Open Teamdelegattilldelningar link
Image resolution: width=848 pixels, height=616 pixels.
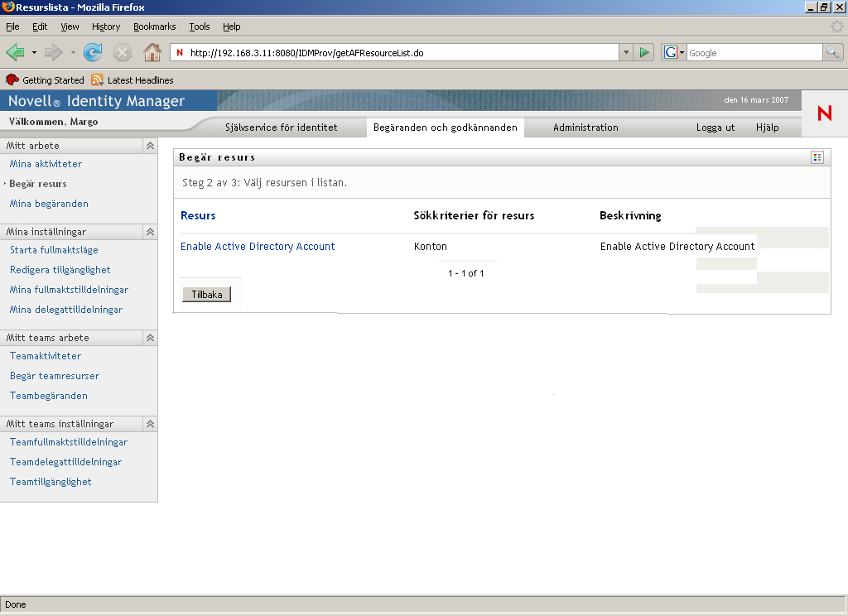click(x=66, y=462)
